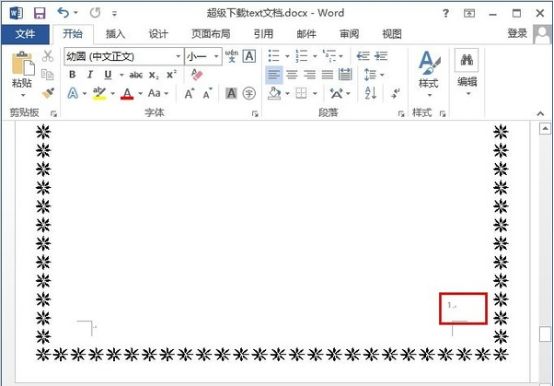Toggle bullet list formatting
The width and height of the screenshot is (554, 386).
274,56
